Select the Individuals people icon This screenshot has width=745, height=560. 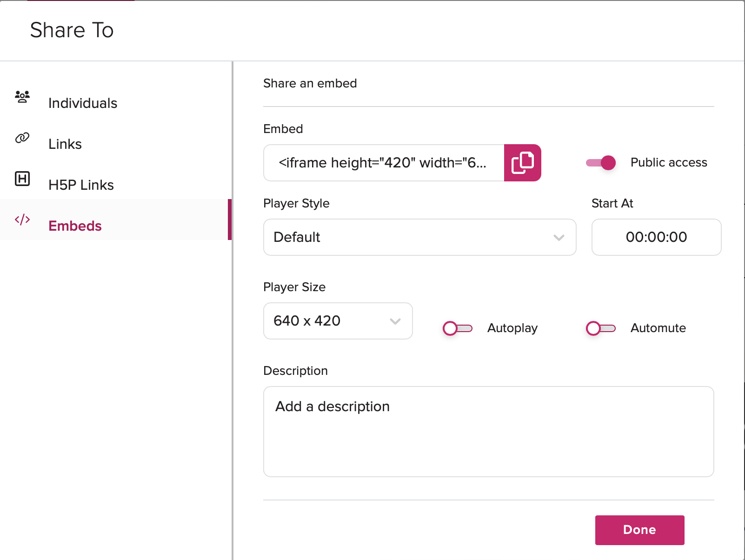click(x=22, y=97)
